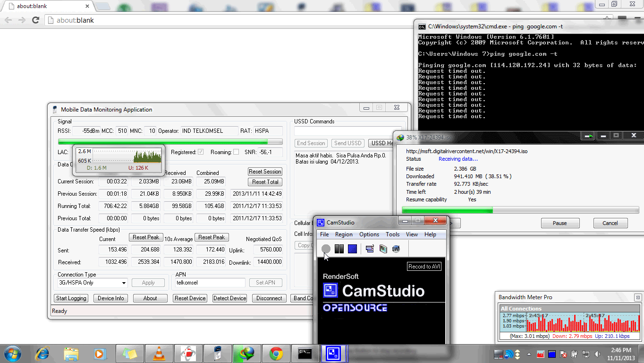The image size is (644, 363).
Task: Toggle the Registered checkbox
Action: click(x=201, y=152)
